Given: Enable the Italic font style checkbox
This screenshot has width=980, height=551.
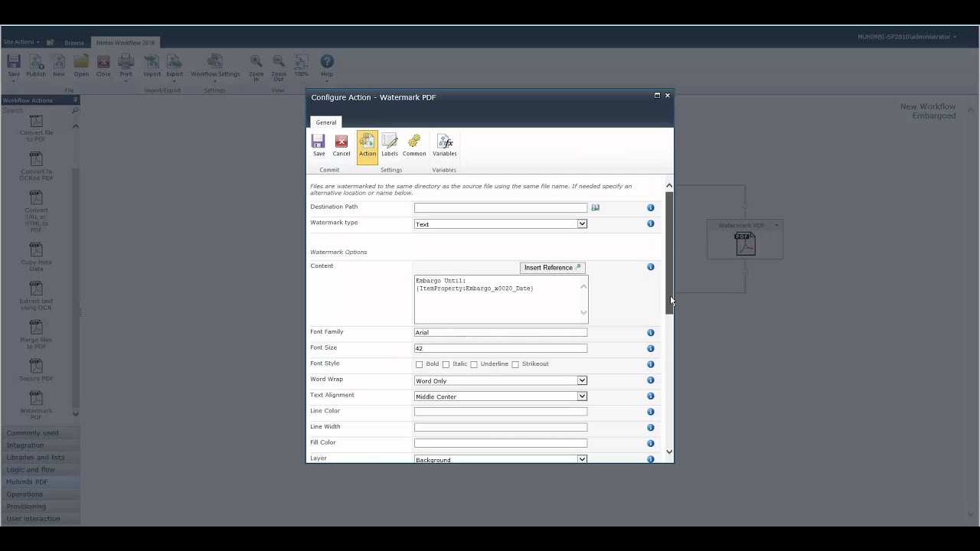Looking at the screenshot, I should (446, 364).
